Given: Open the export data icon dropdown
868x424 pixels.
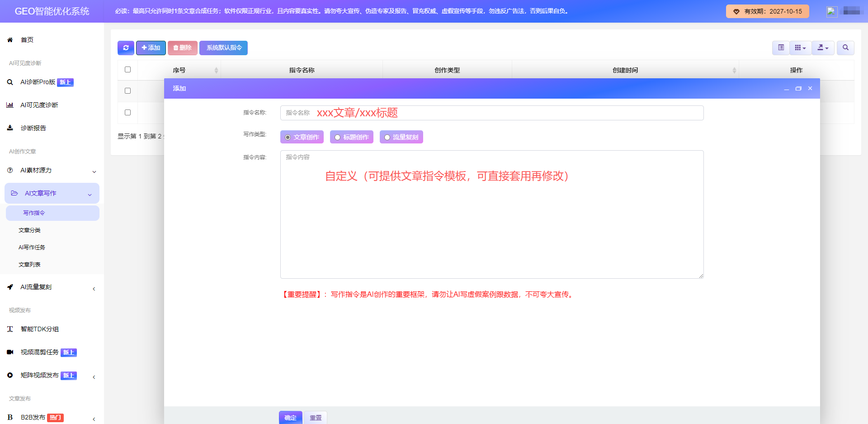Looking at the screenshot, I should 823,48.
